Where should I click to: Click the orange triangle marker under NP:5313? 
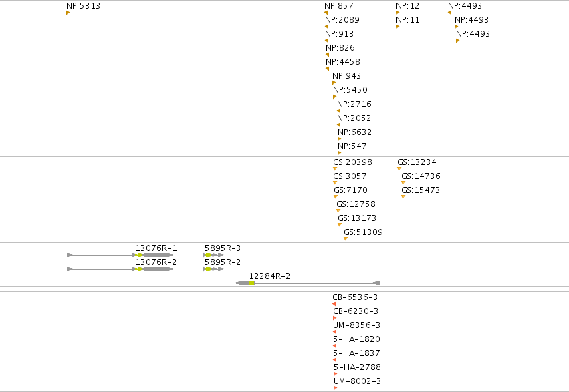click(x=68, y=13)
